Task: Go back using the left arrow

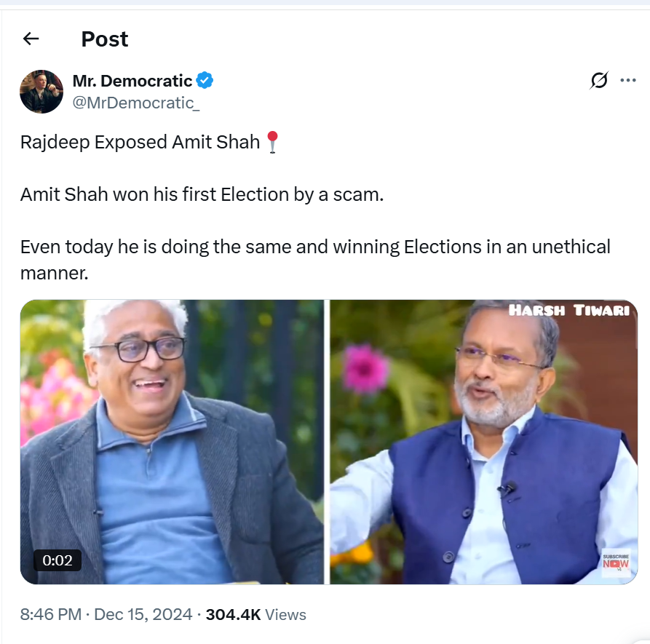Action: [x=31, y=39]
